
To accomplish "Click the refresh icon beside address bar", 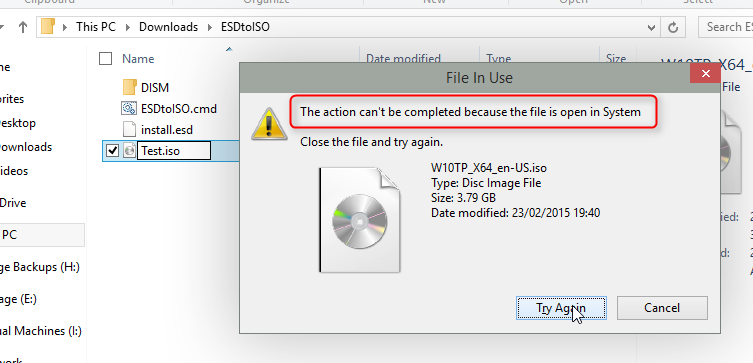I will (673, 27).
